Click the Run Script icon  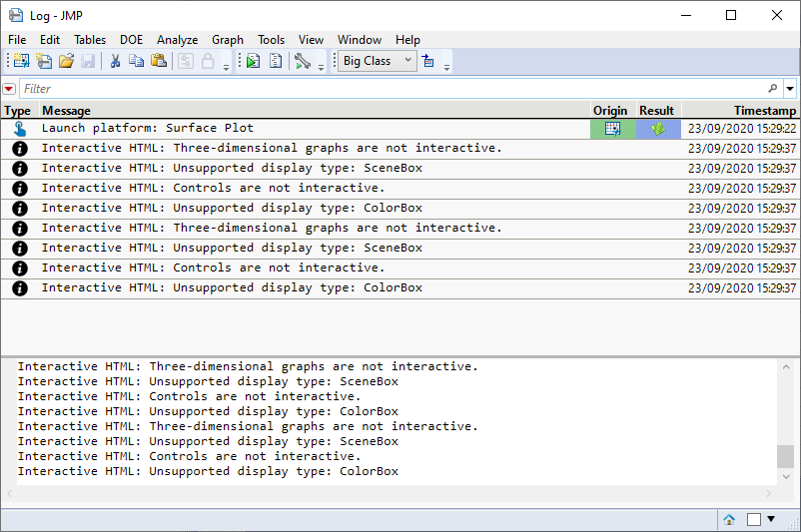pyautogui.click(x=253, y=61)
